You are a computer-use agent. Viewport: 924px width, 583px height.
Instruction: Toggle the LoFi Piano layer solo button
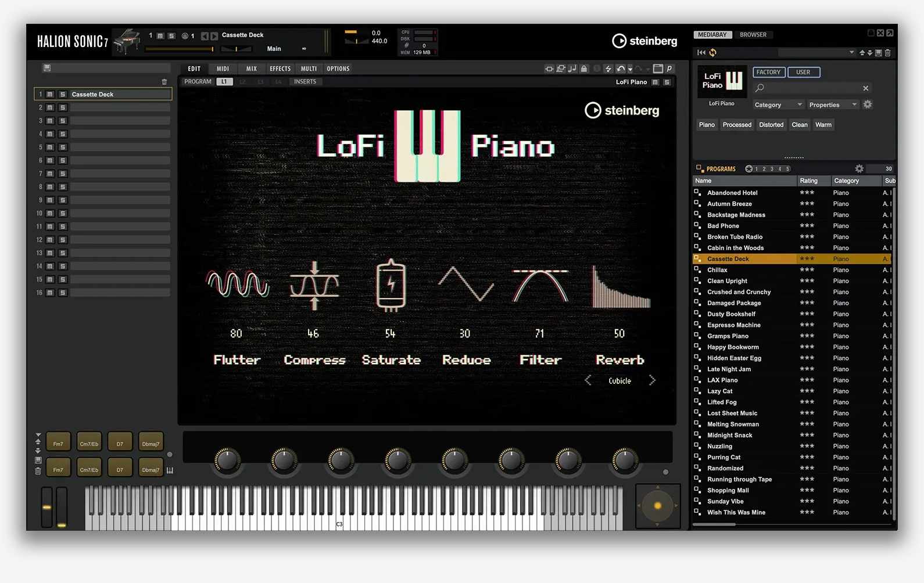667,82
